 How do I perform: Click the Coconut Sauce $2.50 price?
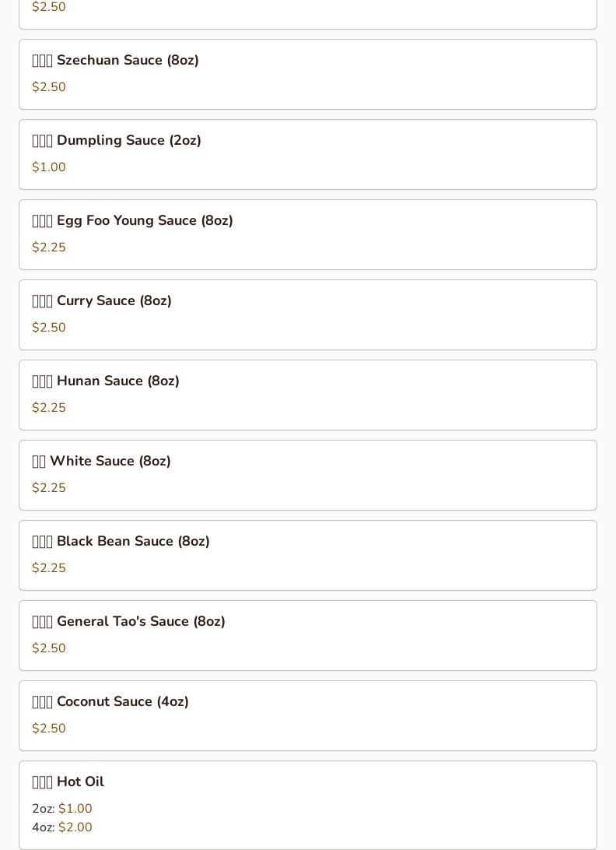pos(49,729)
